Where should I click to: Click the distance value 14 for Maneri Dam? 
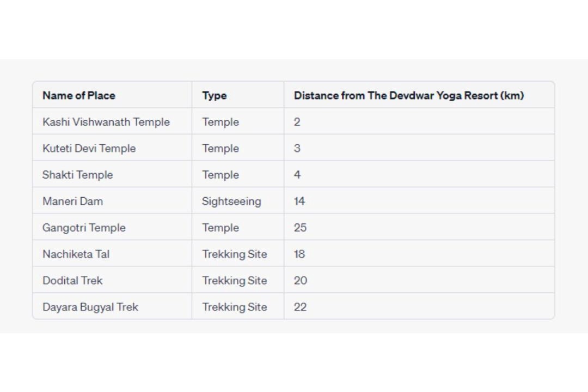tap(299, 201)
